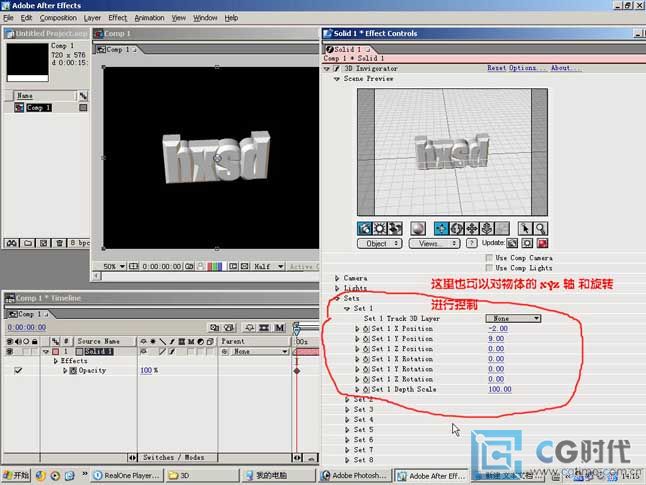Click the question mark help button

click(471, 243)
